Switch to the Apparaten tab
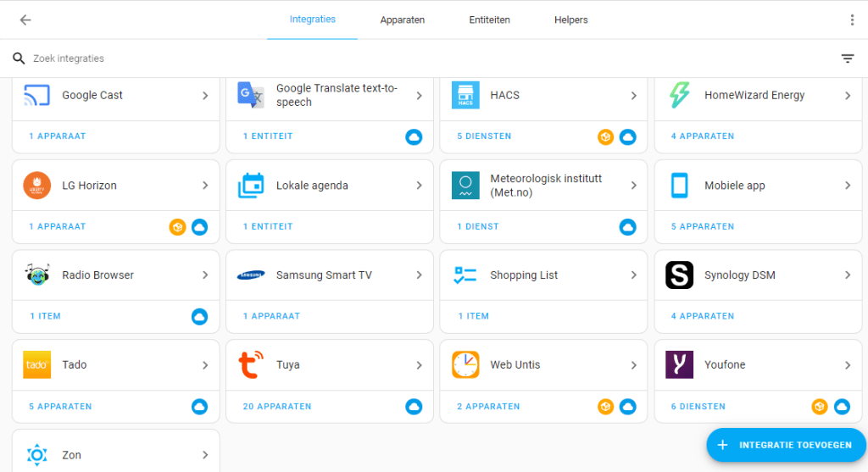 (402, 19)
